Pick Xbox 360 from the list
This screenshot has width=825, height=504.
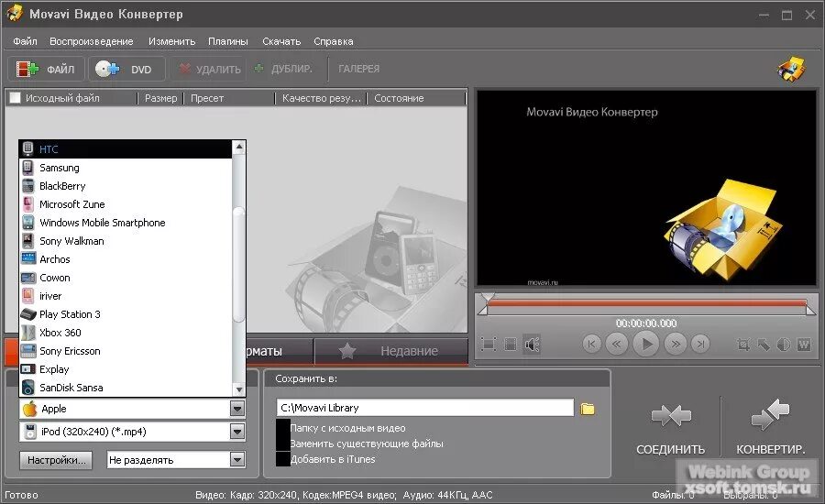[x=126, y=333]
